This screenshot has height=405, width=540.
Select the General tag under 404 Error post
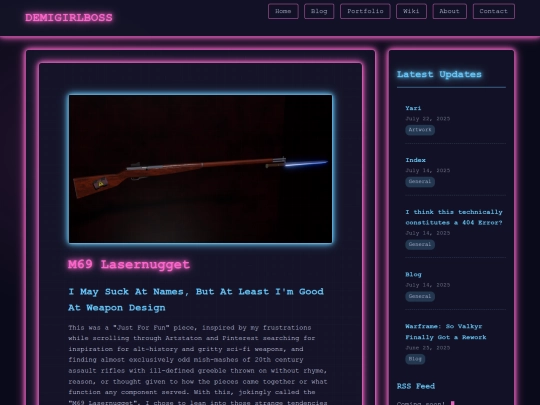coord(420,245)
